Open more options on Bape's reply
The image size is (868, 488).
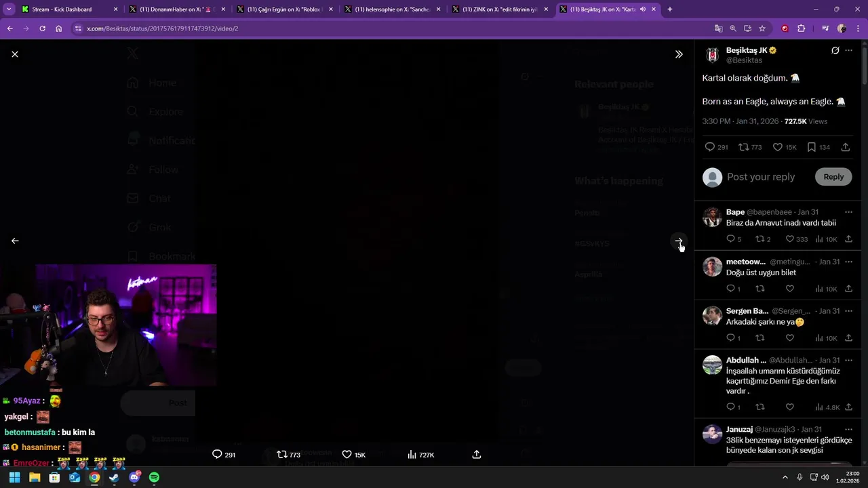click(848, 212)
